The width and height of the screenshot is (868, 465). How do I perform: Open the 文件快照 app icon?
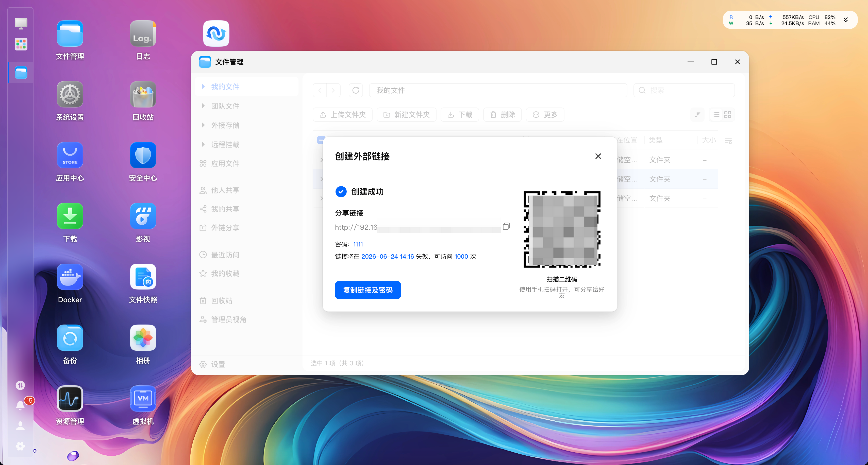point(143,277)
